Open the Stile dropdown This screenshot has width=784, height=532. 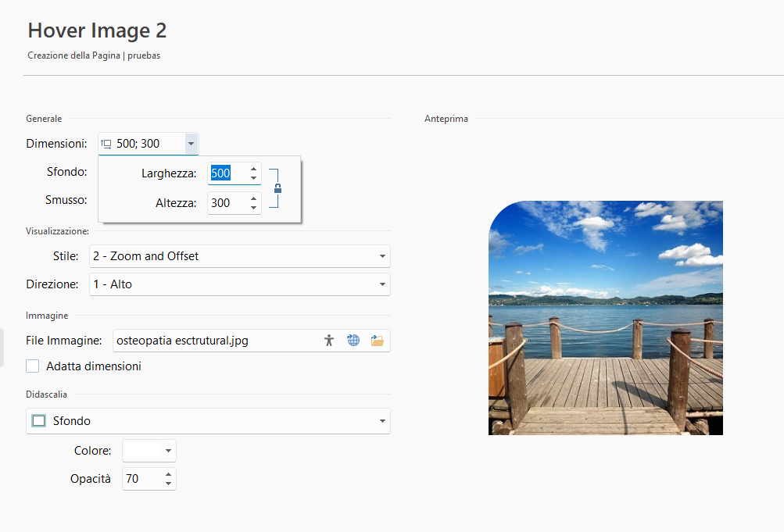tap(381, 256)
